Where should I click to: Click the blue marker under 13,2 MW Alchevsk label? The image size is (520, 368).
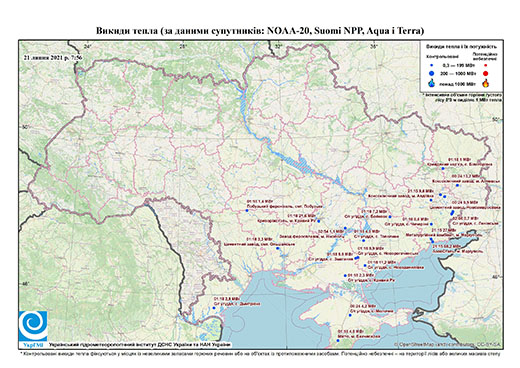tap(457, 185)
